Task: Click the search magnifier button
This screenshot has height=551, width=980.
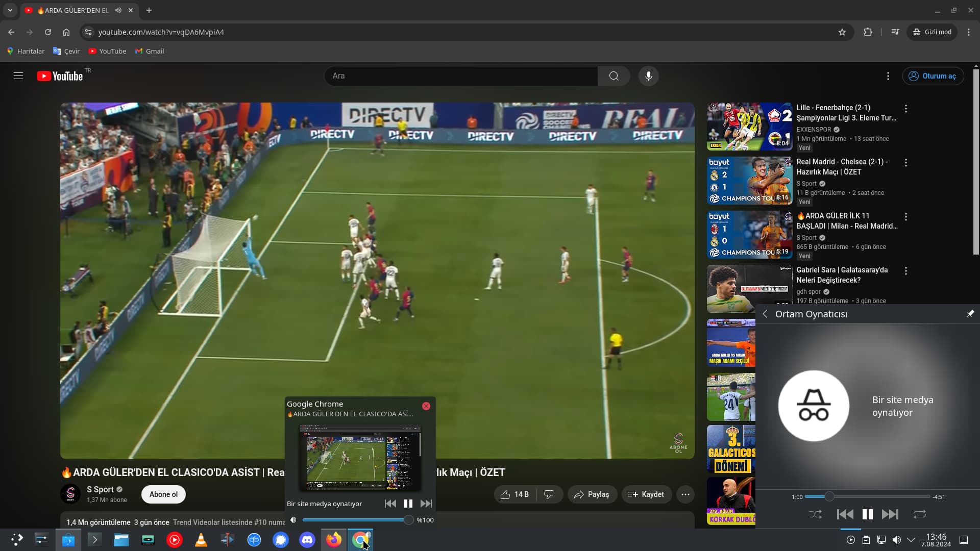Action: [x=614, y=76]
